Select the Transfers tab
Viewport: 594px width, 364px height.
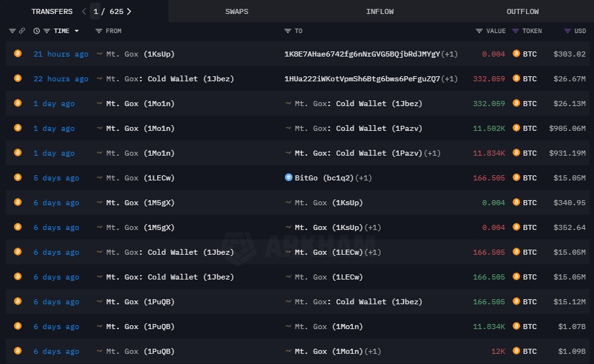[x=52, y=11]
